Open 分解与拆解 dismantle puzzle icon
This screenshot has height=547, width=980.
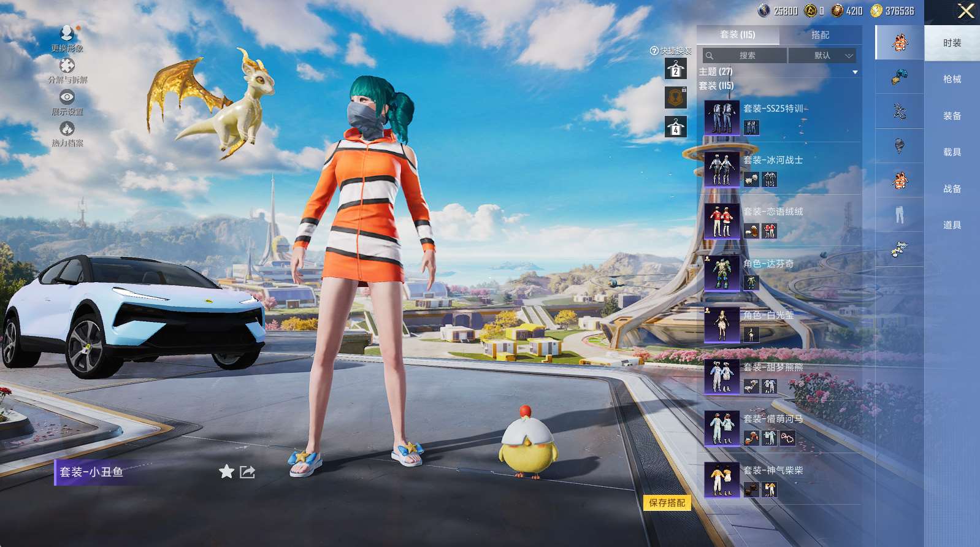coord(67,66)
